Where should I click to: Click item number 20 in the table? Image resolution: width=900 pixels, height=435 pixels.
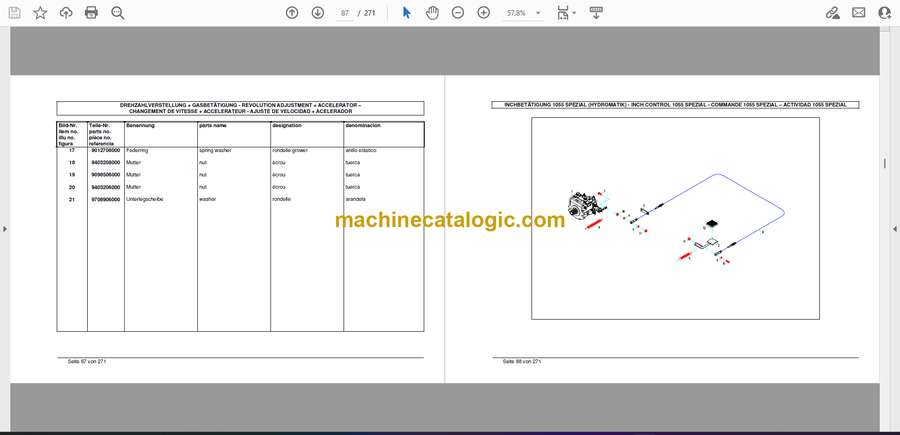click(71, 187)
